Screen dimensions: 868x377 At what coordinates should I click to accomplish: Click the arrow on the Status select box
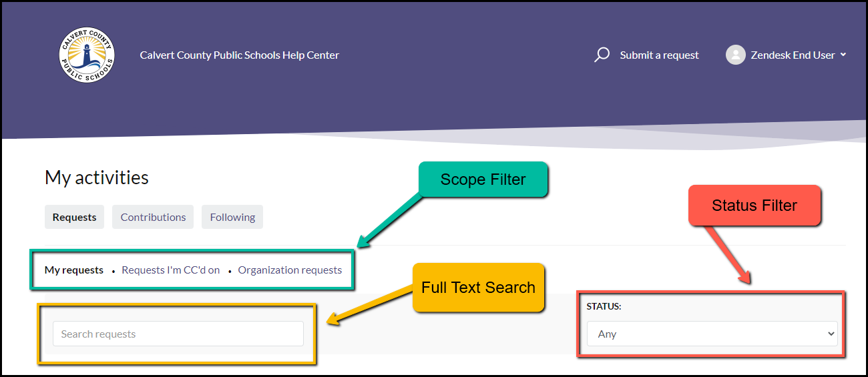831,334
